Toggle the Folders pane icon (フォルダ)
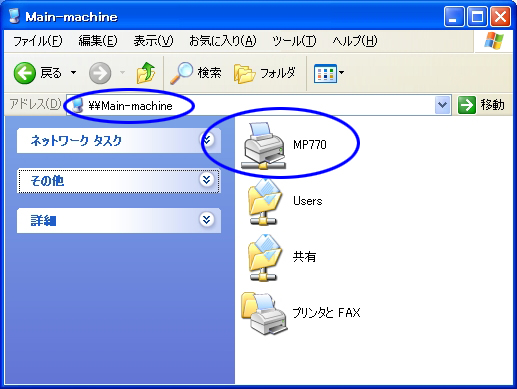The width and height of the screenshot is (517, 389). (x=244, y=73)
